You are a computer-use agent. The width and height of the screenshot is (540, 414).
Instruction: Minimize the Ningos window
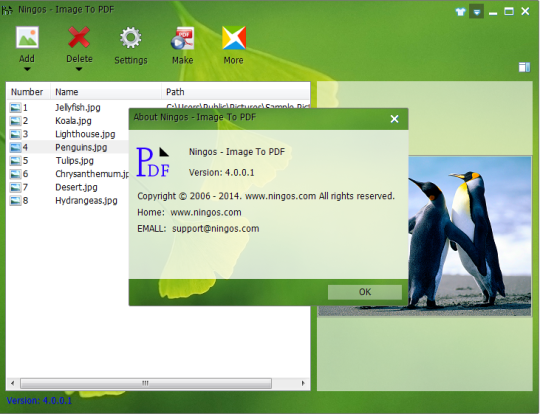pyautogui.click(x=493, y=12)
